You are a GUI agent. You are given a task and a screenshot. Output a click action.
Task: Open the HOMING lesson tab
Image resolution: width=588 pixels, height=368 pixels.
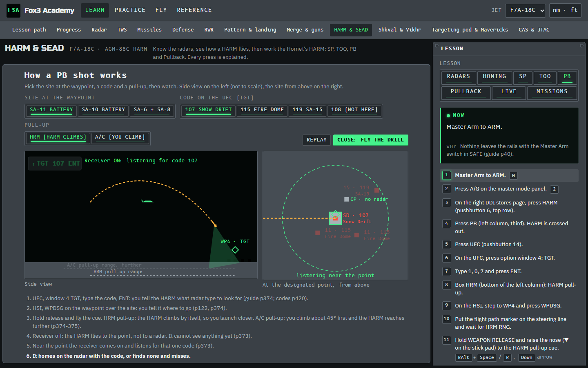point(494,77)
